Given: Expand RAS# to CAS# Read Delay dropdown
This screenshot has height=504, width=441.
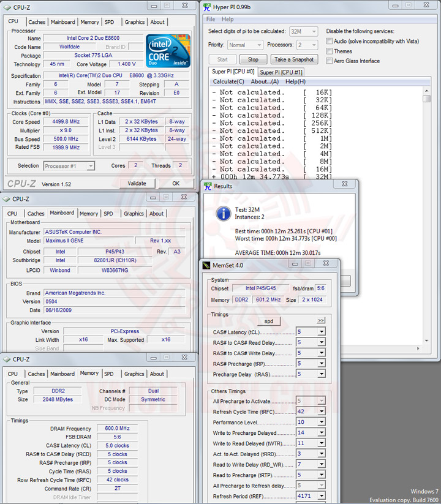Looking at the screenshot, I should (x=322, y=342).
